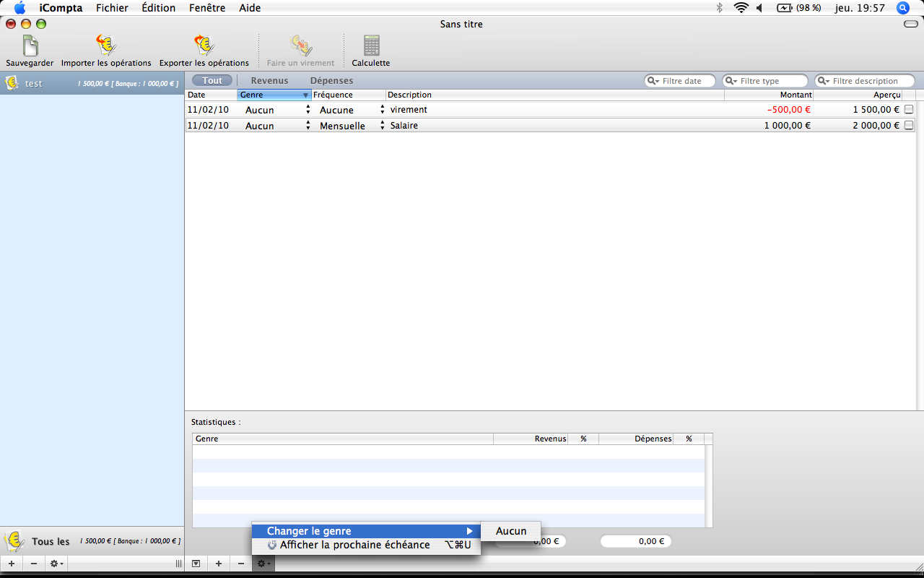Select Aucun in the genre submenu
Screen dimensions: 924x578
click(x=511, y=531)
